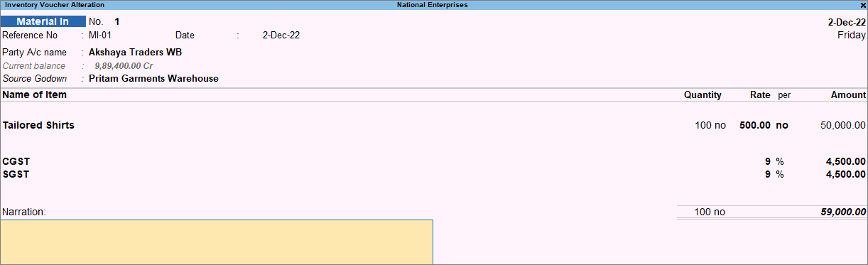Click the National Enterprises company title
Screen dimensions: 868x265
coord(432,5)
